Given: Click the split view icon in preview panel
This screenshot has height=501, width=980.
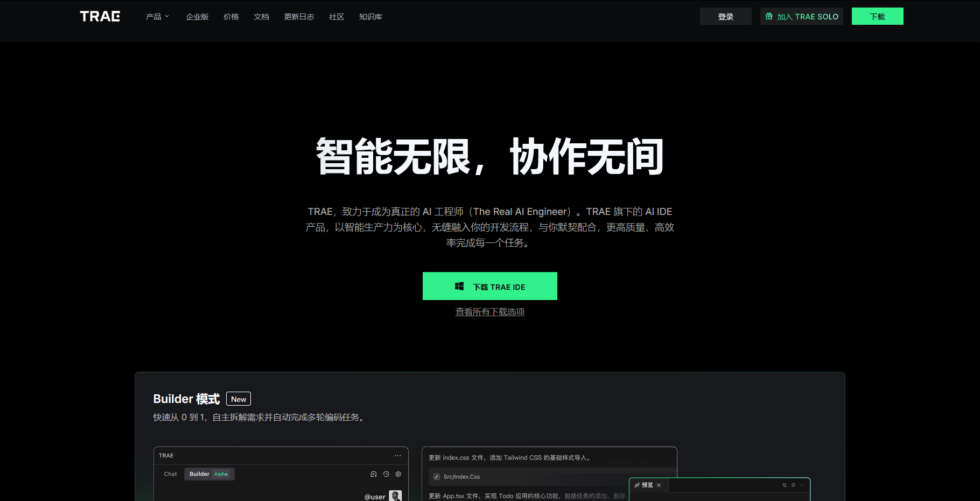Looking at the screenshot, I should [793, 485].
